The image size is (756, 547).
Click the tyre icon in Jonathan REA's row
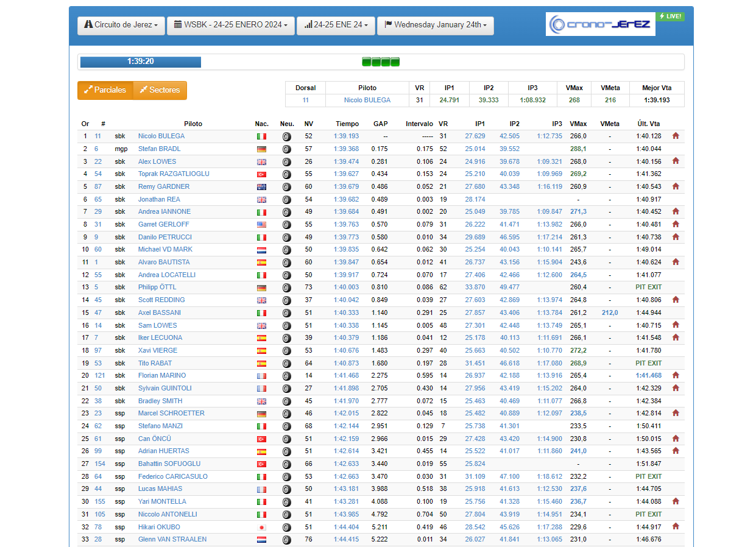click(x=286, y=199)
